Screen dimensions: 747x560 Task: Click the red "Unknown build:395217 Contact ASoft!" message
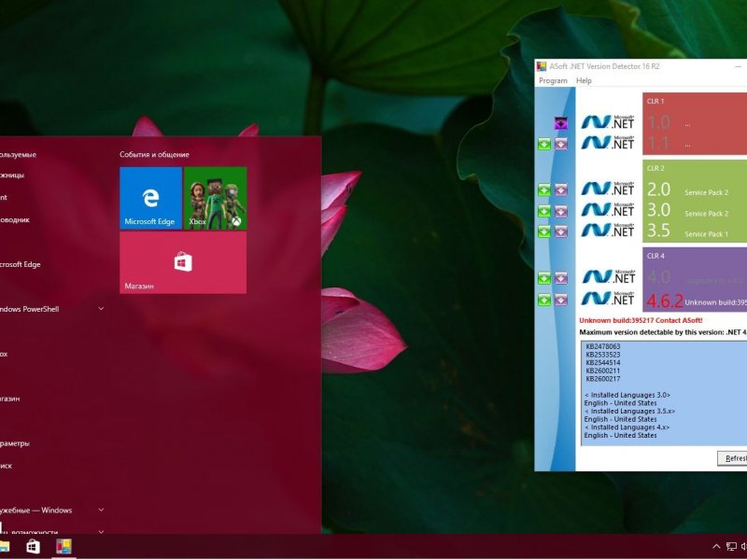(641, 320)
